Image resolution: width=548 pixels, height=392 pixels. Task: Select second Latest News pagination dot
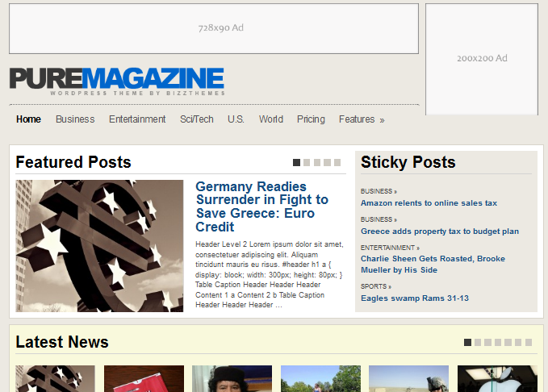click(478, 342)
